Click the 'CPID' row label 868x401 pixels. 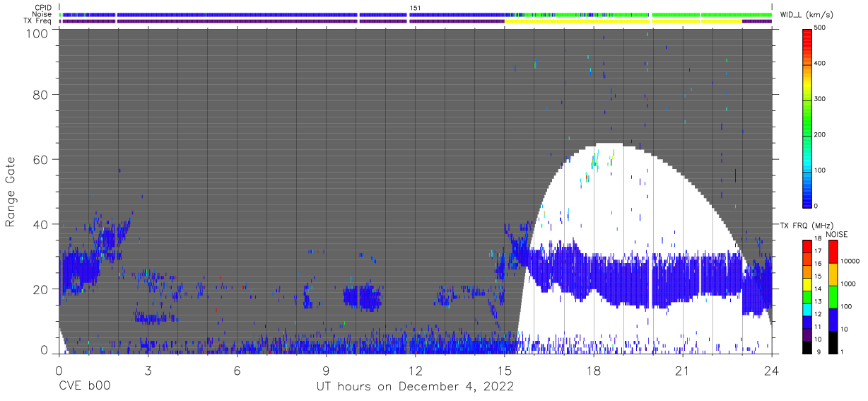tap(43, 8)
